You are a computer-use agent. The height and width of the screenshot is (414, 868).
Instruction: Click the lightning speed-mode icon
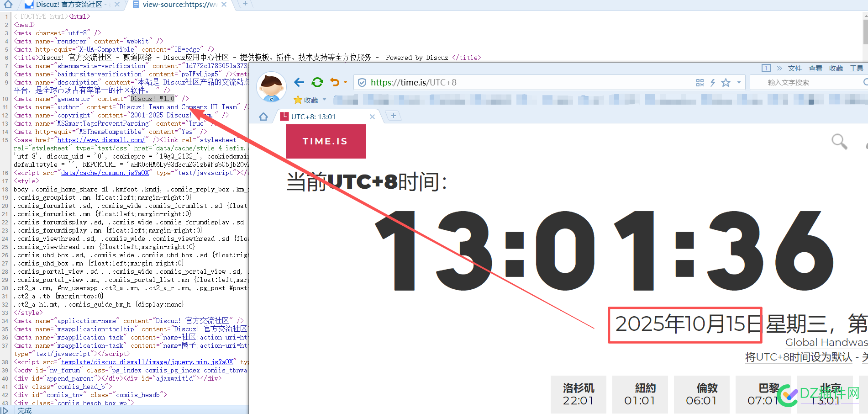[712, 83]
